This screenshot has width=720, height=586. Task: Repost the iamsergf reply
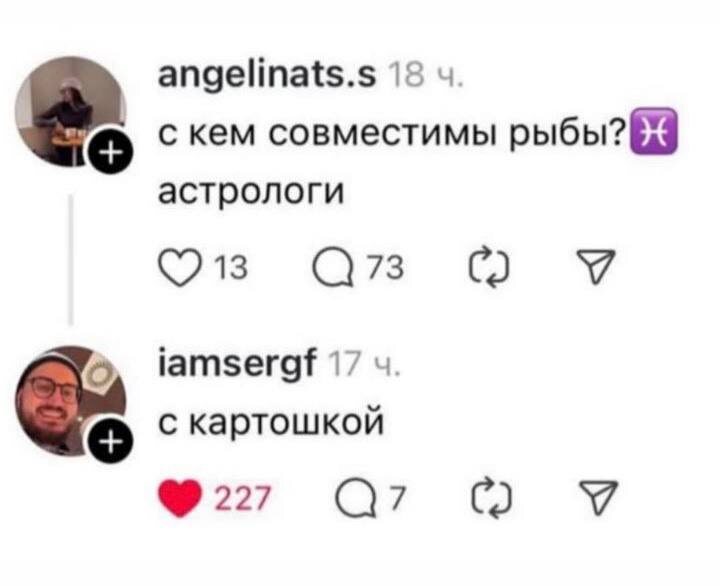click(x=491, y=499)
